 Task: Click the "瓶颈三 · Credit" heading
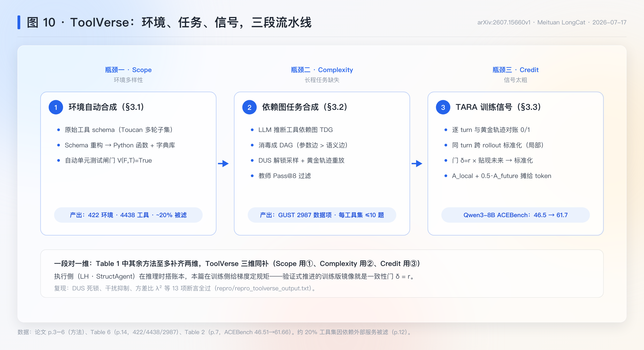[x=515, y=70]
